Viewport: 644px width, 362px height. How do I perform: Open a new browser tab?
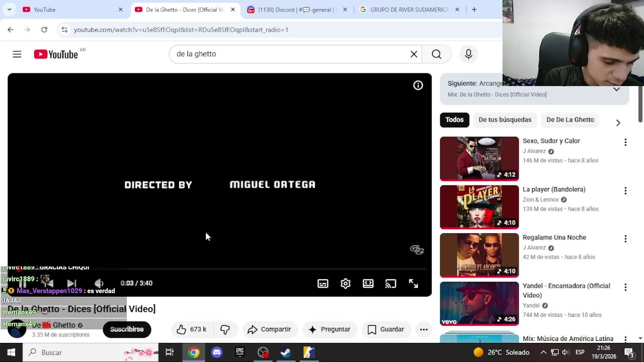point(474,10)
